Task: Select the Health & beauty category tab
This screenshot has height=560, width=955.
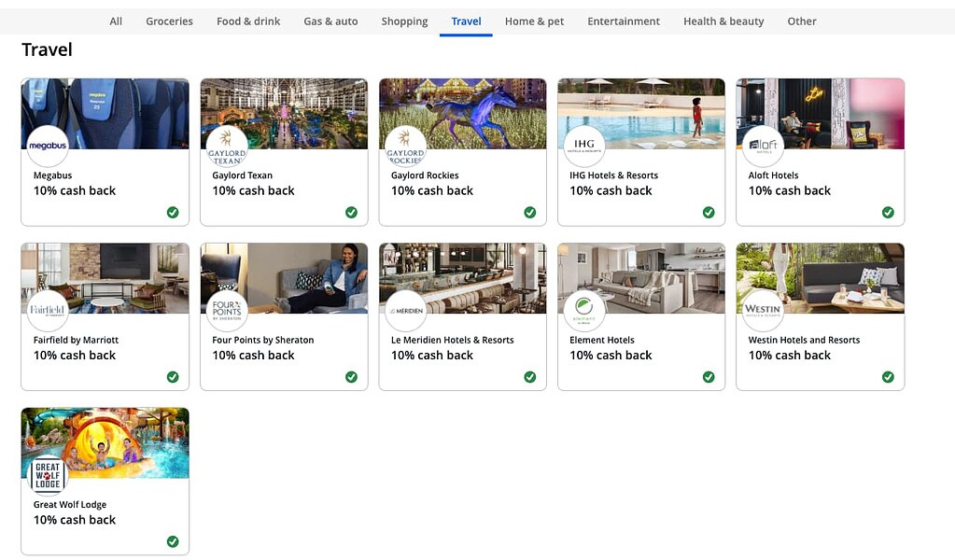Action: click(723, 21)
